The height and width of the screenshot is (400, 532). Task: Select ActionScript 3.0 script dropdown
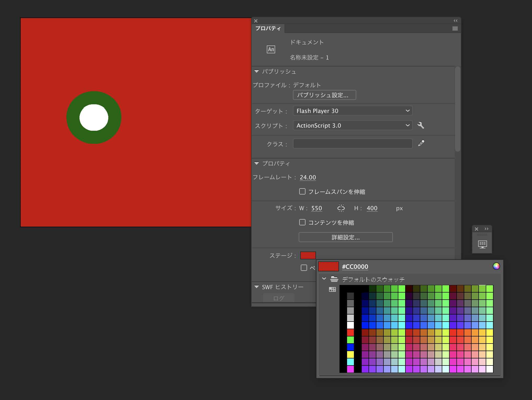352,126
